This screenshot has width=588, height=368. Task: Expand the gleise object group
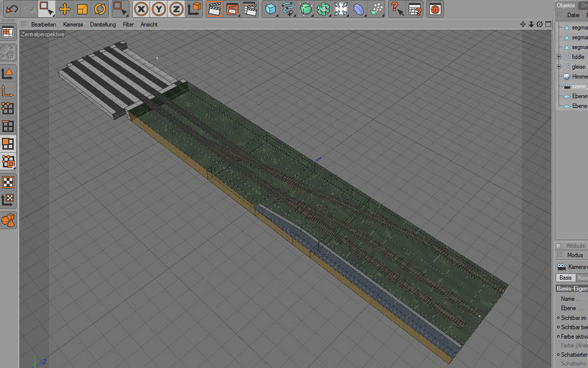559,67
